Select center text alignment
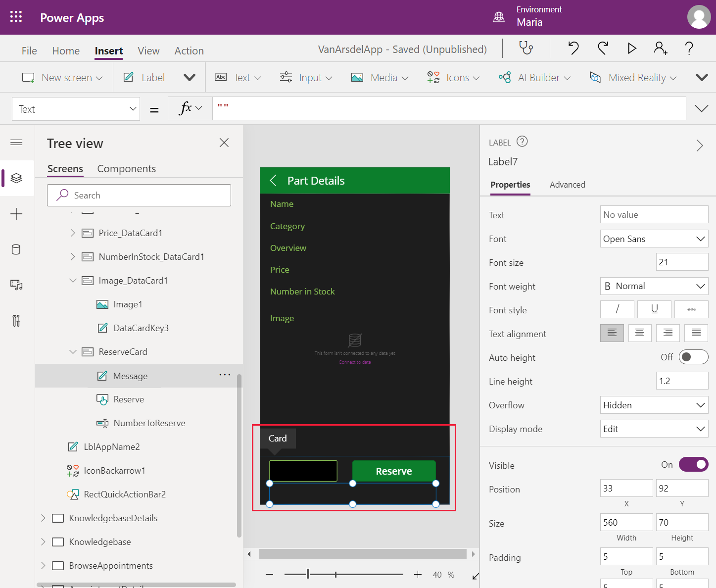The width and height of the screenshot is (716, 588). click(x=639, y=333)
